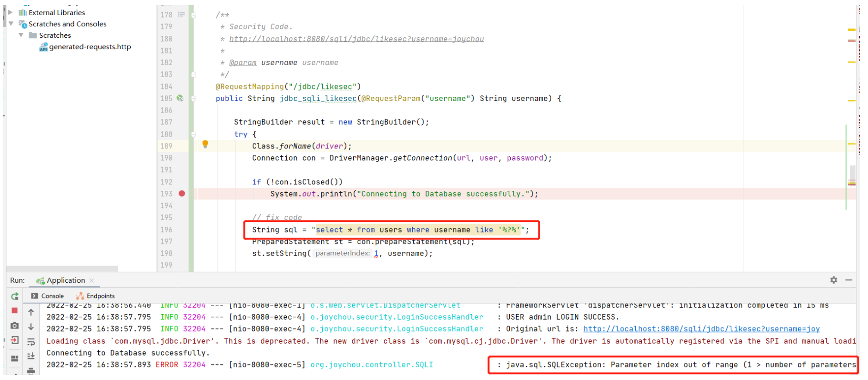The width and height of the screenshot is (868, 380).
Task: Click scroll to end of console icon
Action: [x=31, y=356]
